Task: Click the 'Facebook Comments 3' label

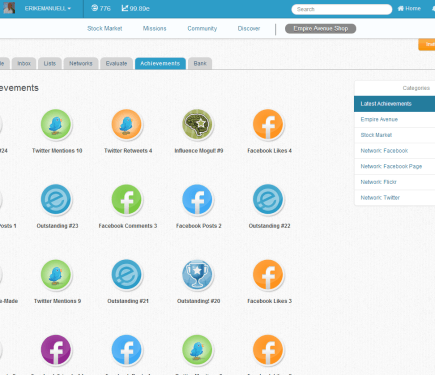Action: pyautogui.click(x=128, y=226)
